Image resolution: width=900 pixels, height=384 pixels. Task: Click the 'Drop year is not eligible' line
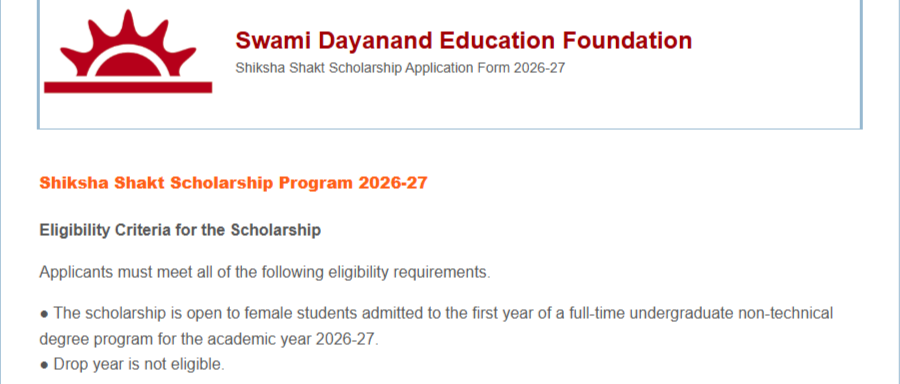click(x=132, y=364)
